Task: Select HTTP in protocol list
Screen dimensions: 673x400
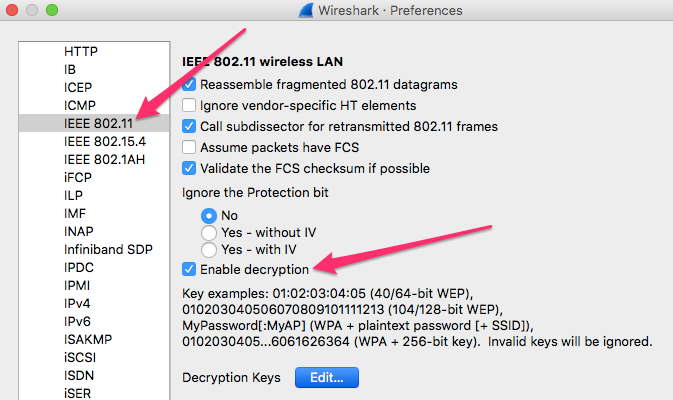Action: [81, 51]
